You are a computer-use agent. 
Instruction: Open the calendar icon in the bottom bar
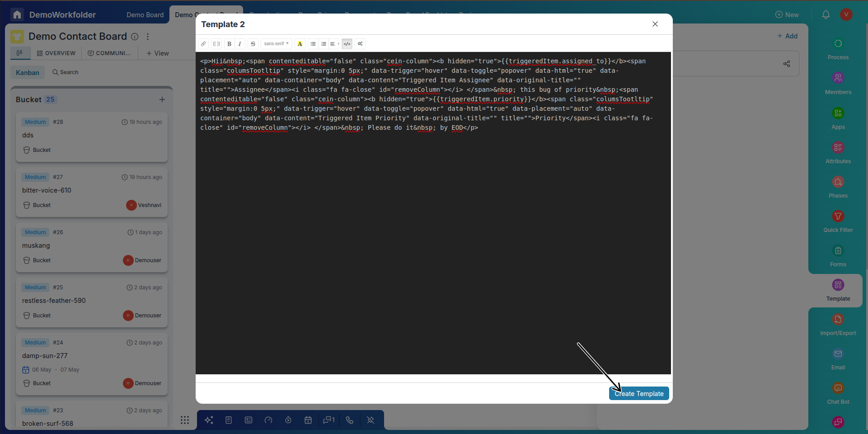tap(308, 420)
